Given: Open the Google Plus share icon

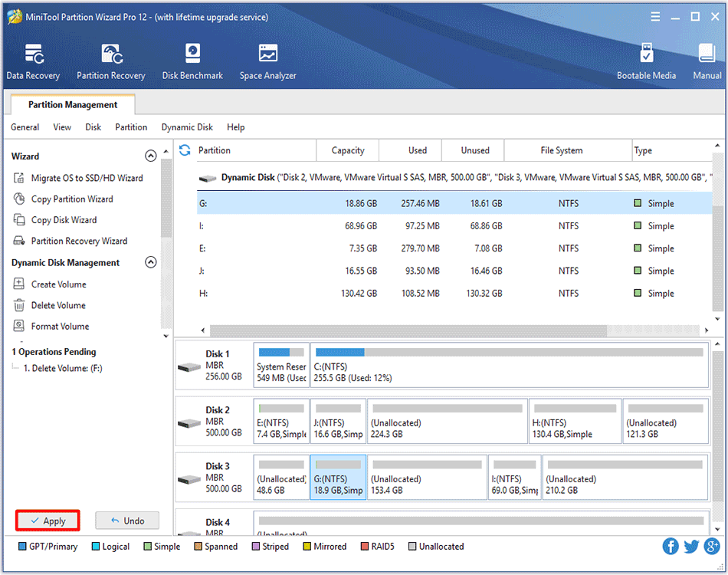Looking at the screenshot, I should [712, 546].
